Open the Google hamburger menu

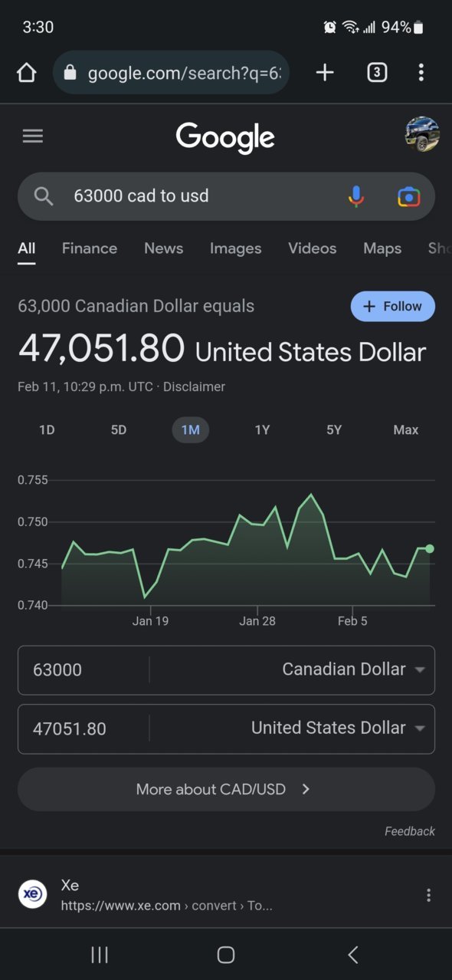(33, 136)
